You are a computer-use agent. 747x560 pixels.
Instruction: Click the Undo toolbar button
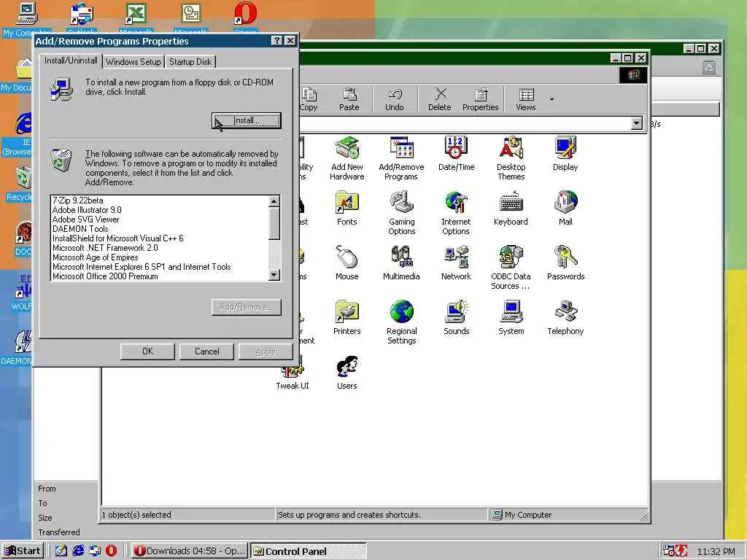pyautogui.click(x=395, y=99)
